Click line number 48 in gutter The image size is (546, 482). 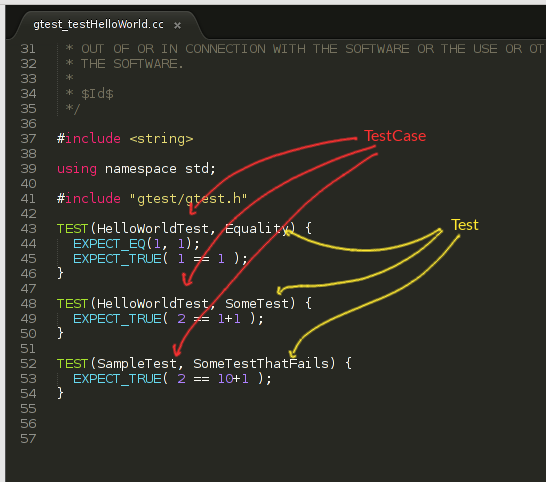28,304
